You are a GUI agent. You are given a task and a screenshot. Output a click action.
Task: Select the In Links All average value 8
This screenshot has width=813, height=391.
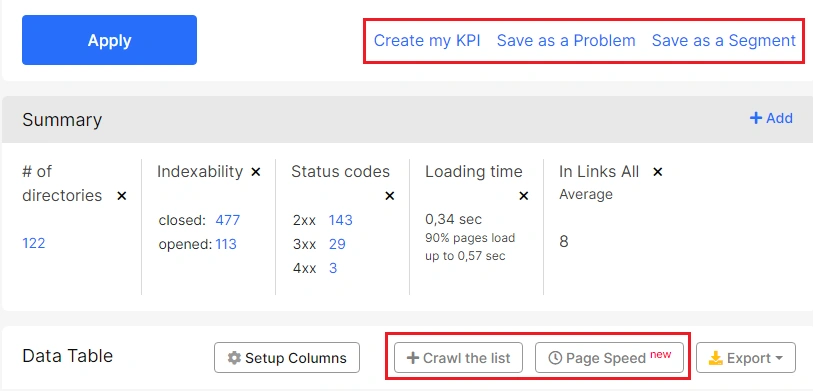coord(564,242)
